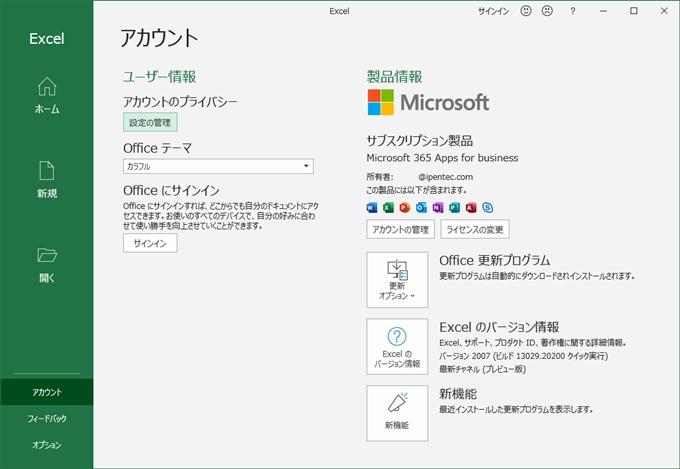Click the 新機能 (What's New) button

[397, 413]
